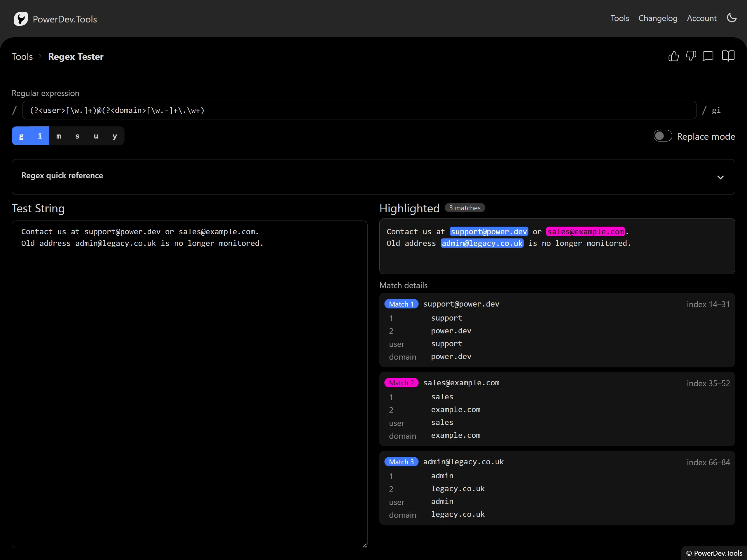Enable the u unicode flag
Screen dimensions: 747x560
[x=96, y=136]
